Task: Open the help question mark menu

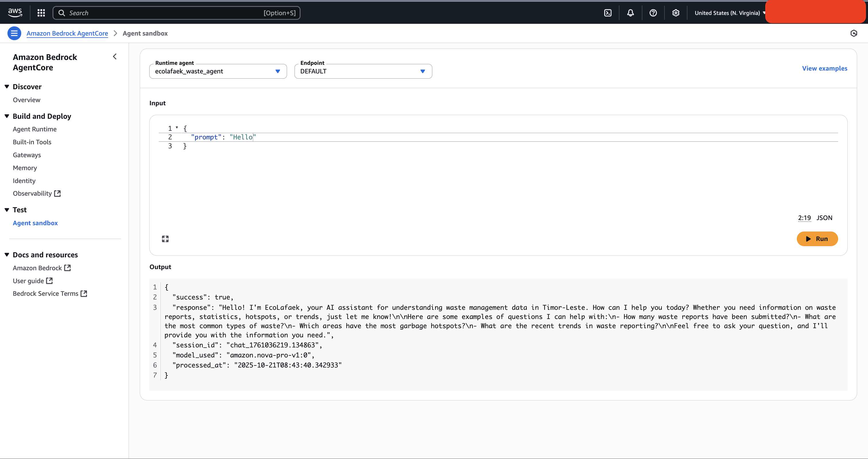Action: 653,13
